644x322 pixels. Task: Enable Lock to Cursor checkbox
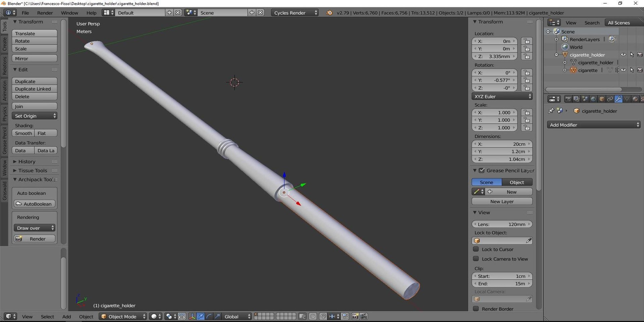tap(476, 249)
